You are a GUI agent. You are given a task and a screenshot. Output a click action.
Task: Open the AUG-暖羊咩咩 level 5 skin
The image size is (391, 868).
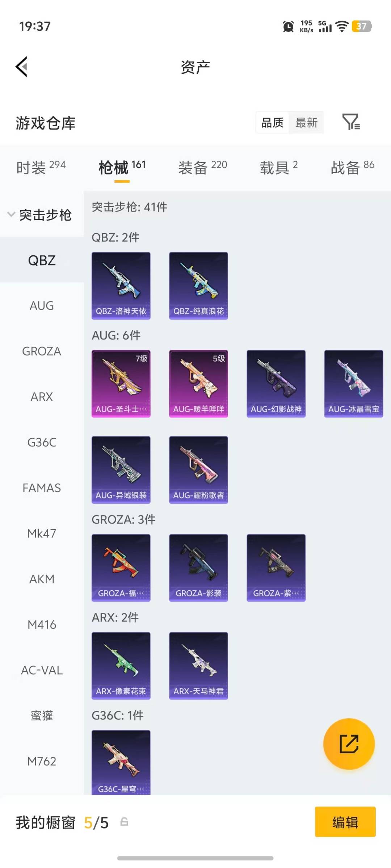click(x=198, y=384)
